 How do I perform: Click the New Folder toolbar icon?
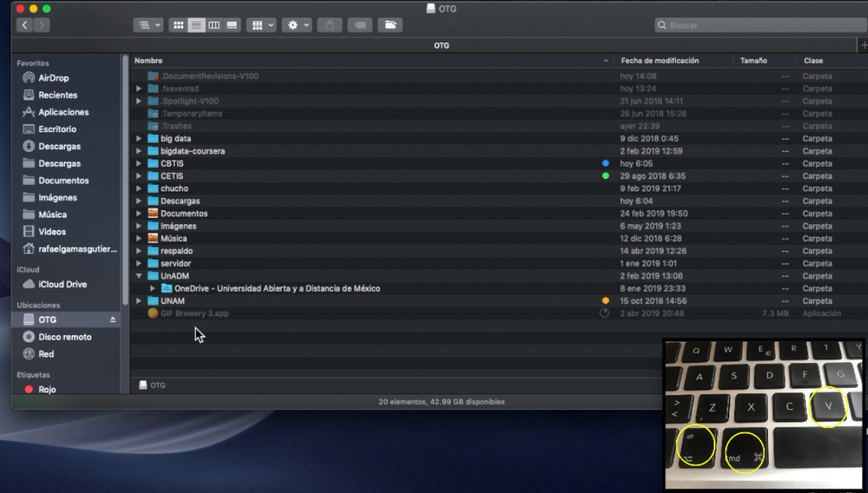coord(391,25)
